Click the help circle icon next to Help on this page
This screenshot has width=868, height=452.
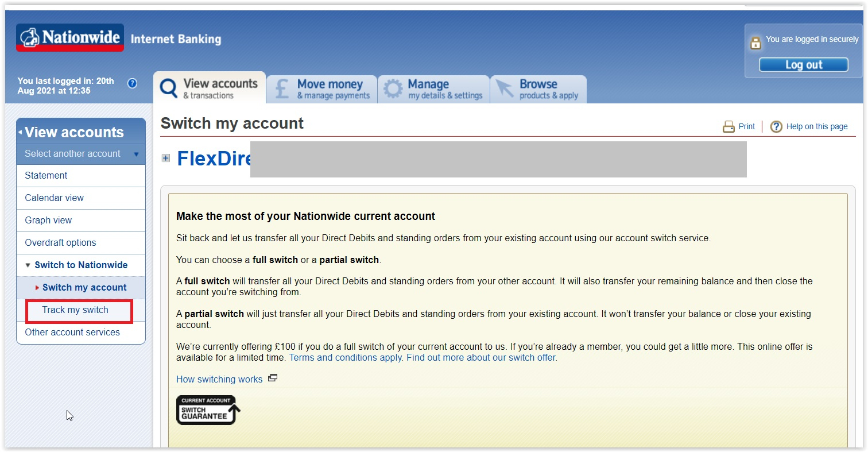(x=776, y=127)
